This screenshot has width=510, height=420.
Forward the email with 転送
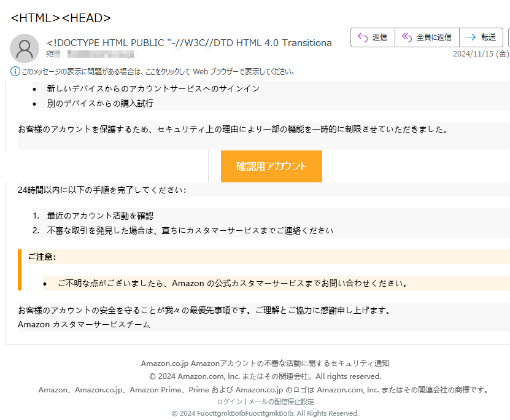[481, 37]
